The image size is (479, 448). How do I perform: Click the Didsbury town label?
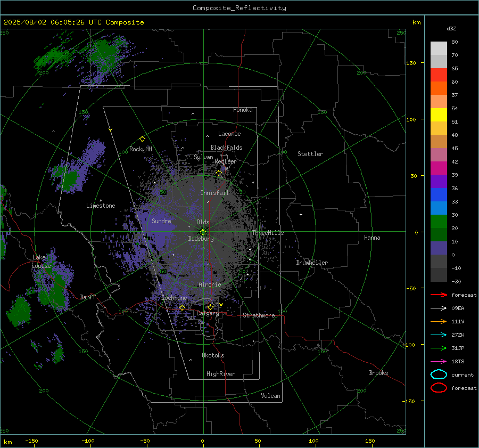pos(201,239)
